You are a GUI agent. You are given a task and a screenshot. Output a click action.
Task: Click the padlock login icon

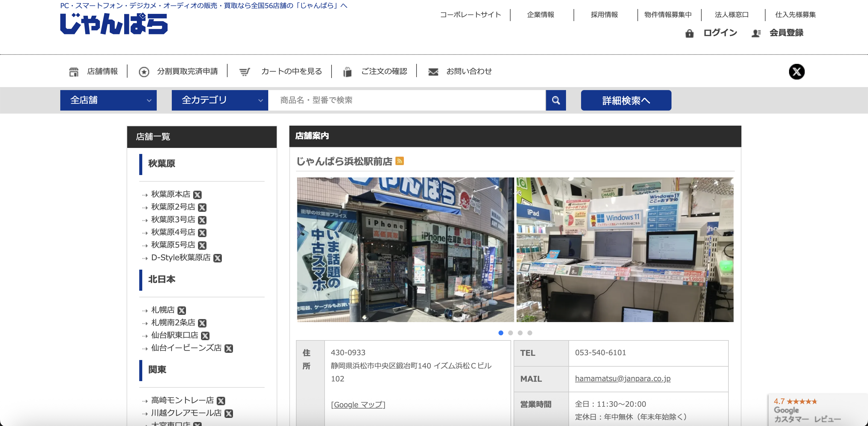[689, 33]
